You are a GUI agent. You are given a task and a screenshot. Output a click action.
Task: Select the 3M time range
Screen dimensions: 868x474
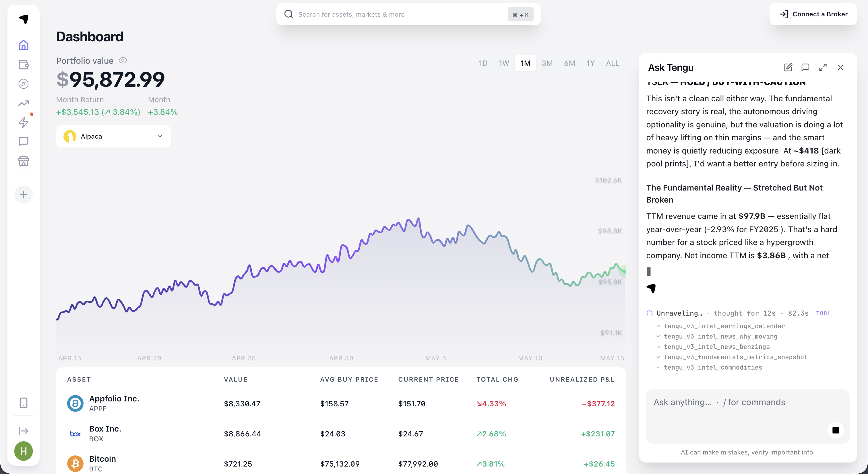pyautogui.click(x=547, y=63)
